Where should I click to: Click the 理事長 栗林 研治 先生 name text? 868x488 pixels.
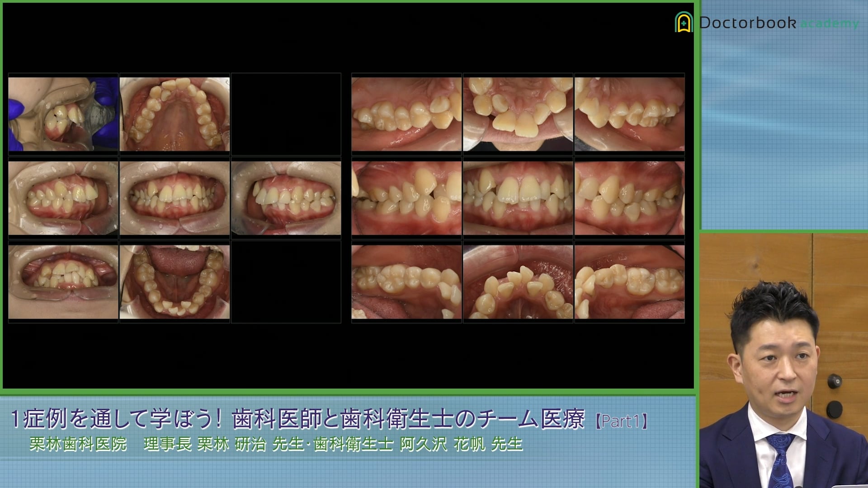224,444
